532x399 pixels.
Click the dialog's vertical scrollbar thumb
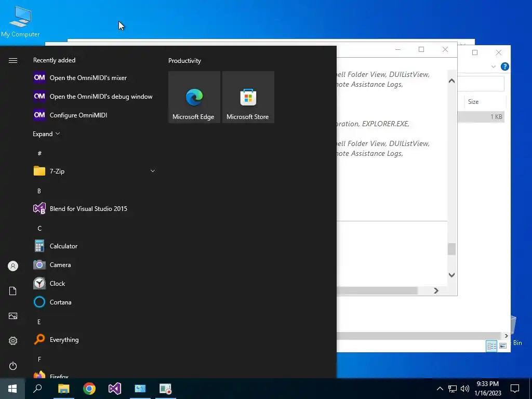coord(451,249)
